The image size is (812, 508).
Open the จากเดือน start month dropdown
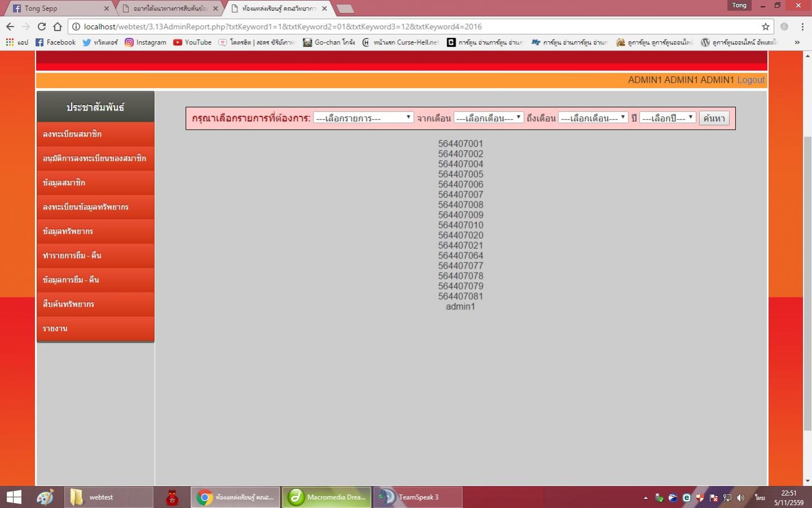click(x=488, y=118)
